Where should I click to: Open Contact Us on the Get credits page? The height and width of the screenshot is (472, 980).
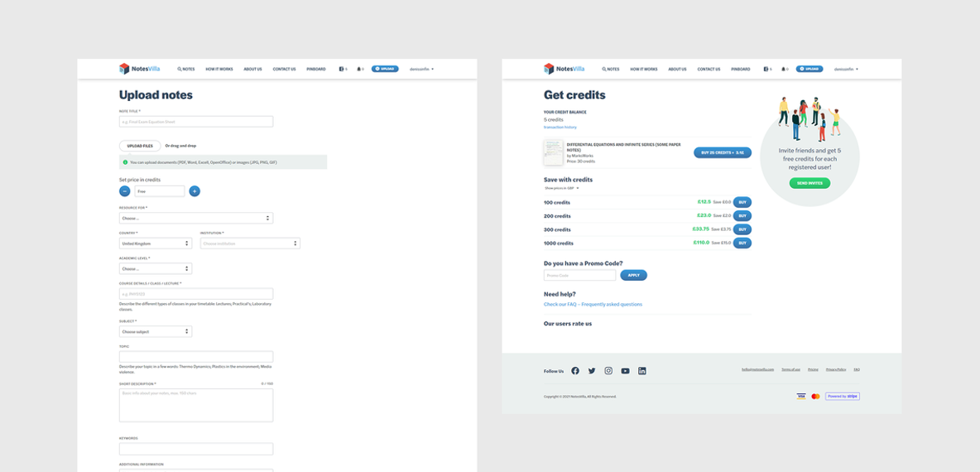click(x=709, y=69)
